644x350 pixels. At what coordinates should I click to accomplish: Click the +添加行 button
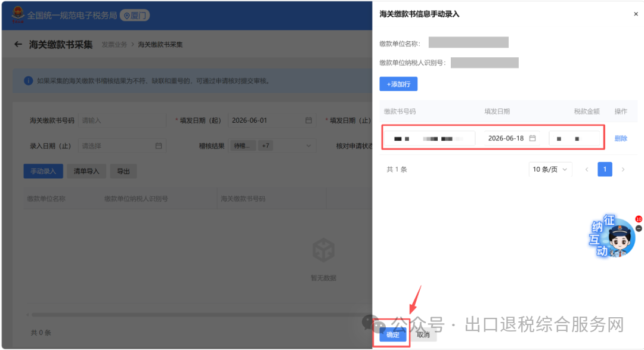tap(398, 84)
